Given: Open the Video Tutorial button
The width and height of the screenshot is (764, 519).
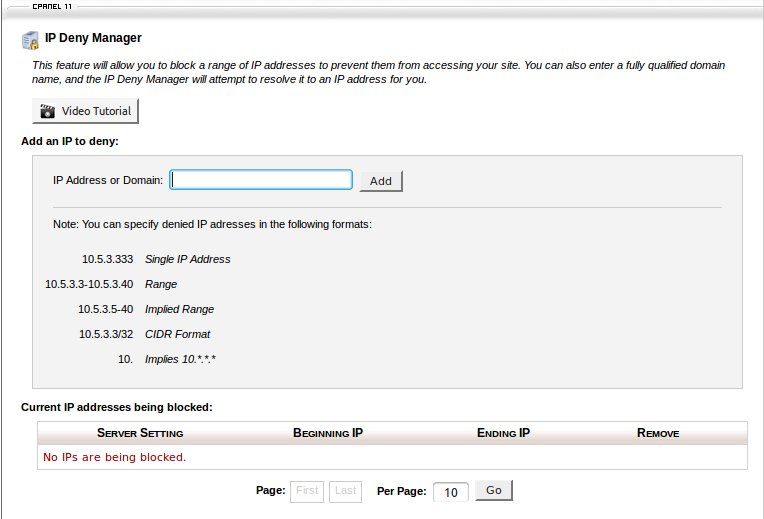Looking at the screenshot, I should coord(85,111).
